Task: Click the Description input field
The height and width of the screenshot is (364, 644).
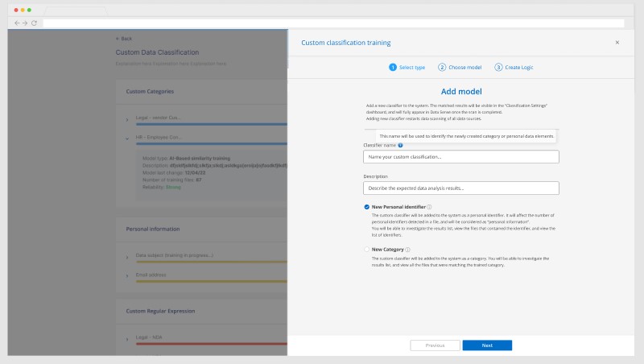Action: tap(461, 188)
